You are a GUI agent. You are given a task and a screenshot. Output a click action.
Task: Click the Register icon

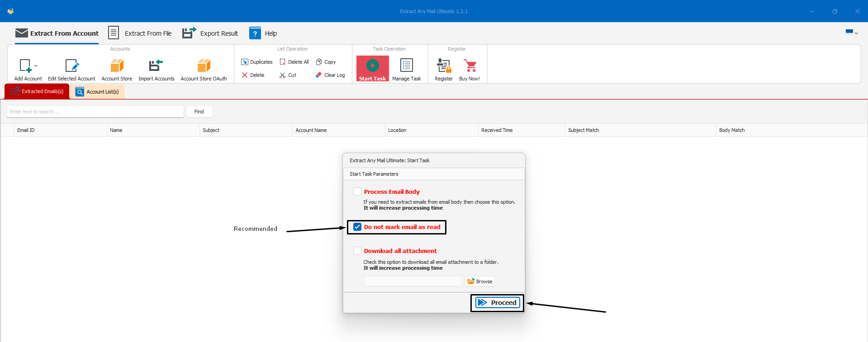pyautogui.click(x=443, y=66)
